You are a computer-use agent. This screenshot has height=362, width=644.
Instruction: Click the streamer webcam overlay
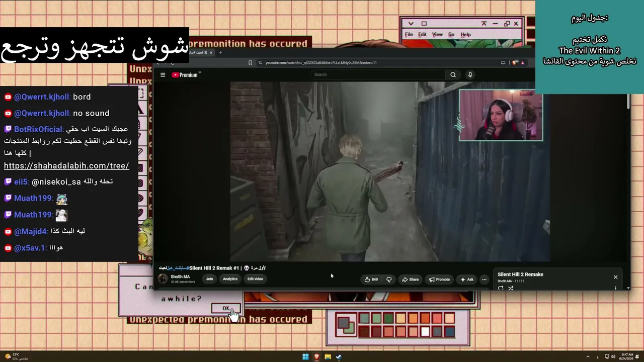click(x=501, y=115)
